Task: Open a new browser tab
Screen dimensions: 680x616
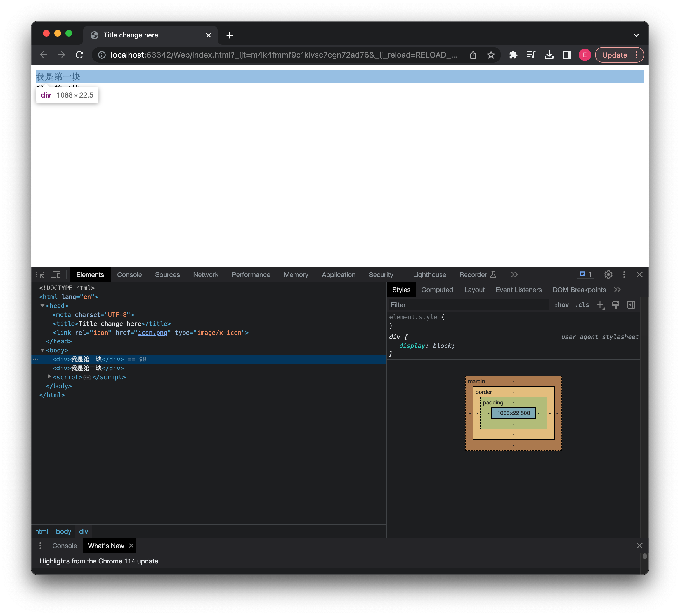Action: pyautogui.click(x=230, y=35)
